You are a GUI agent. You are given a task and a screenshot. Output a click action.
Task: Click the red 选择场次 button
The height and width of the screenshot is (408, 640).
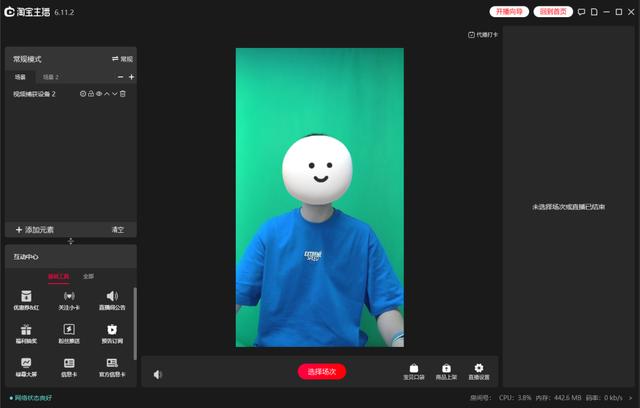(322, 372)
